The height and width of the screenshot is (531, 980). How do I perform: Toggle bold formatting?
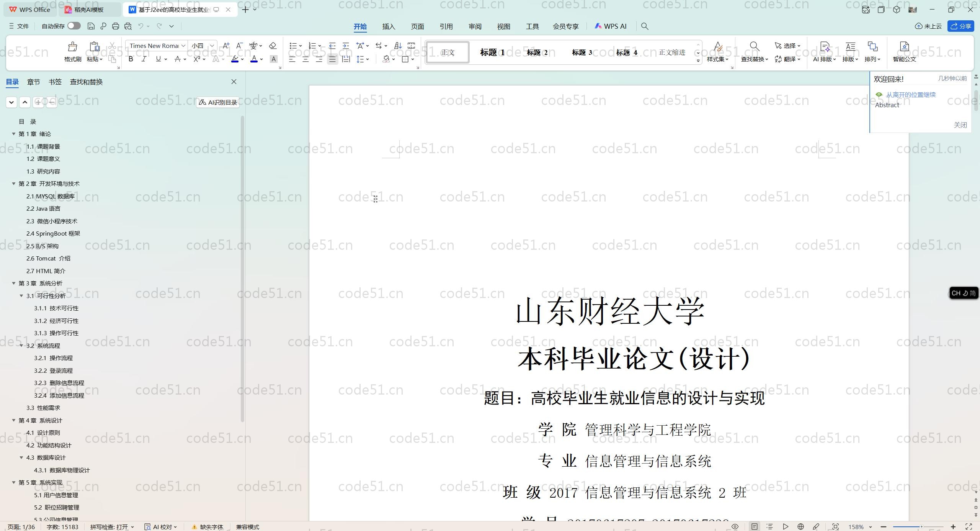point(131,59)
